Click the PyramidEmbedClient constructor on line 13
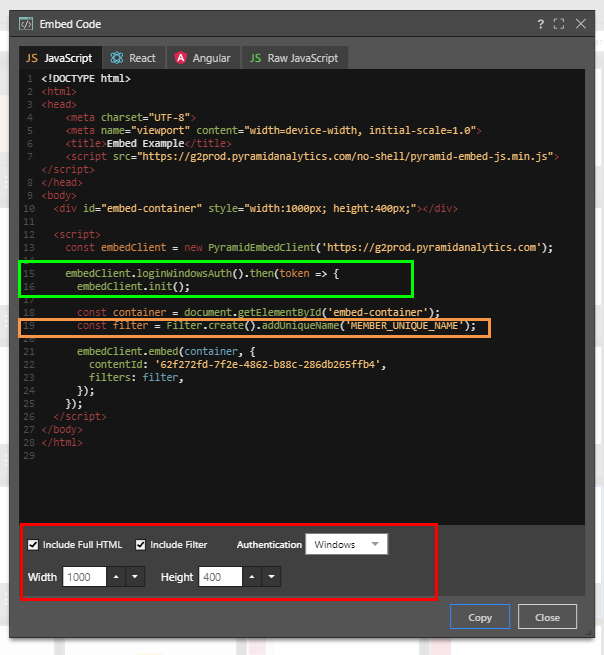The height and width of the screenshot is (655, 604). 261,248
